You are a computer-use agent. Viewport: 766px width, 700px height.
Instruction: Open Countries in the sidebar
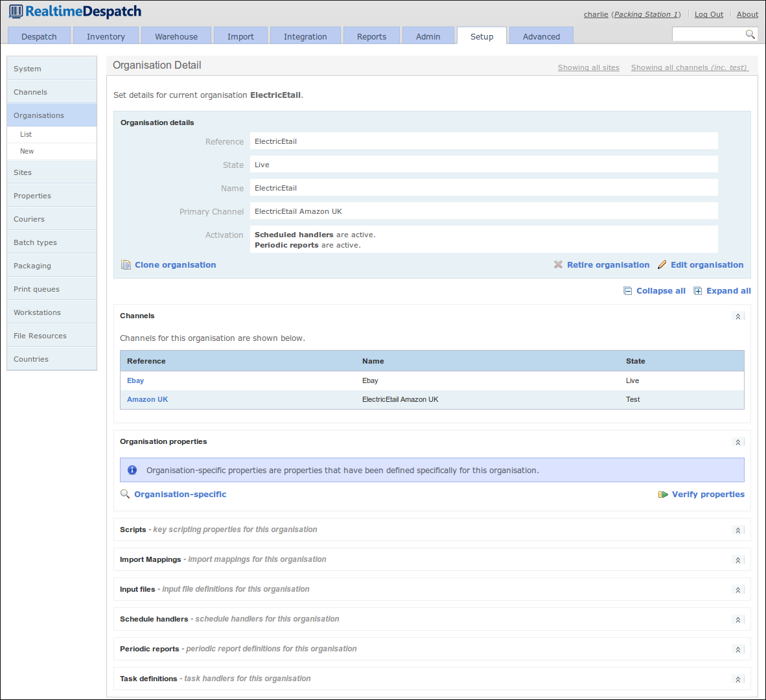pyautogui.click(x=52, y=359)
